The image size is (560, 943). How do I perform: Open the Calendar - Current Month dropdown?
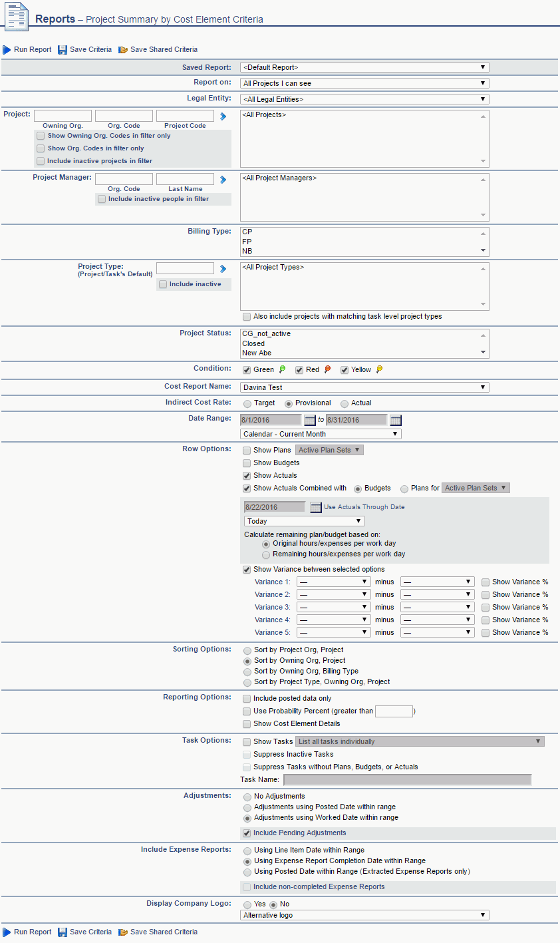point(321,434)
